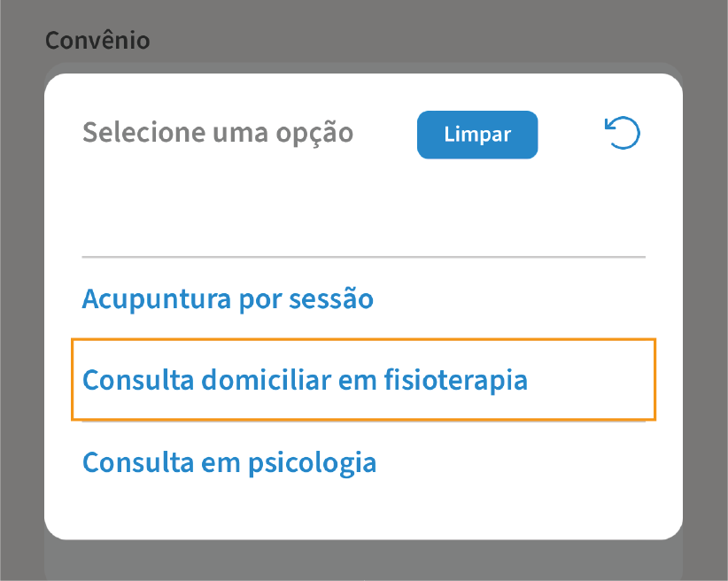Click the home physiotherapy consultation option
Screen dimensions: 728x581
click(x=305, y=379)
